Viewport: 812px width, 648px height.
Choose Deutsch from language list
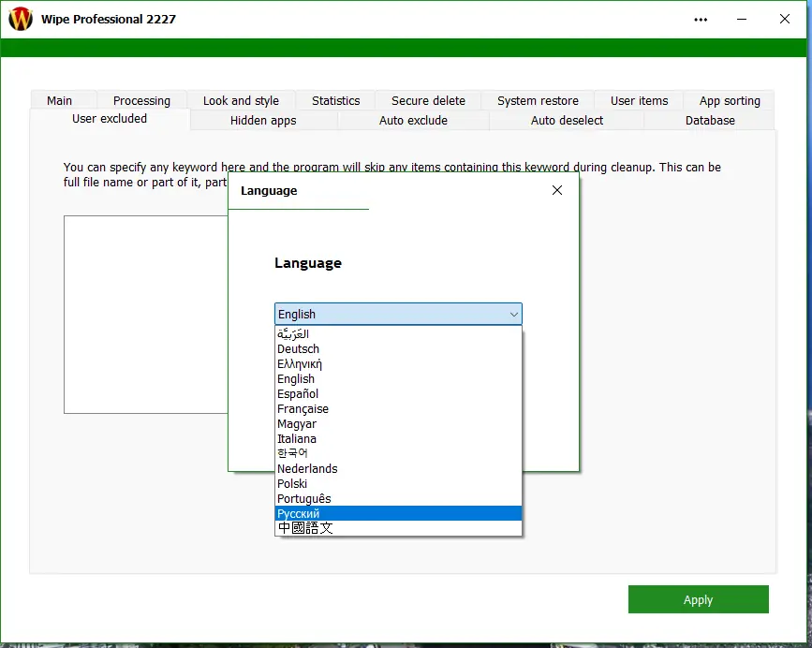tap(398, 349)
